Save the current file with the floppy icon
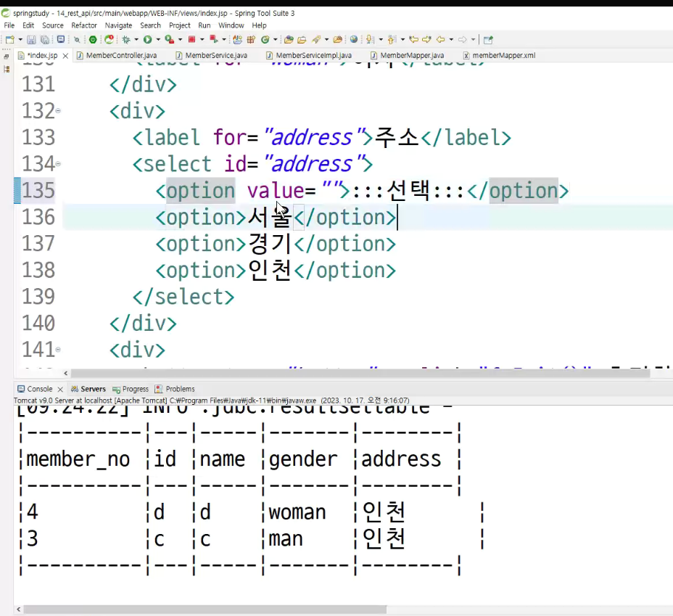673x616 pixels. click(x=31, y=39)
